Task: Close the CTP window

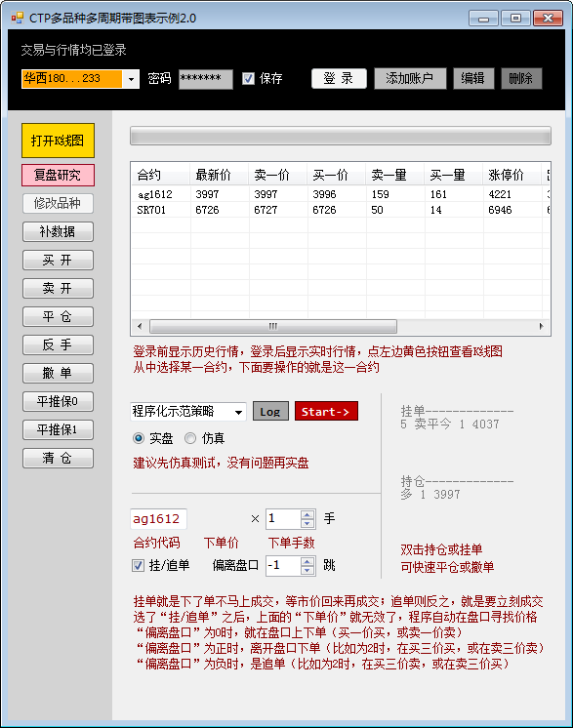Action: click(548, 19)
